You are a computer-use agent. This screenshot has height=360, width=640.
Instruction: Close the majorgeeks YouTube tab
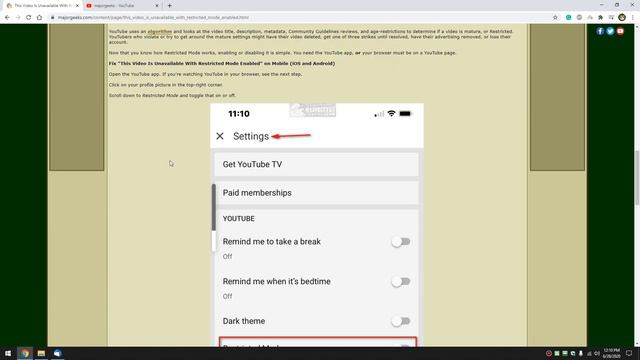tap(157, 6)
